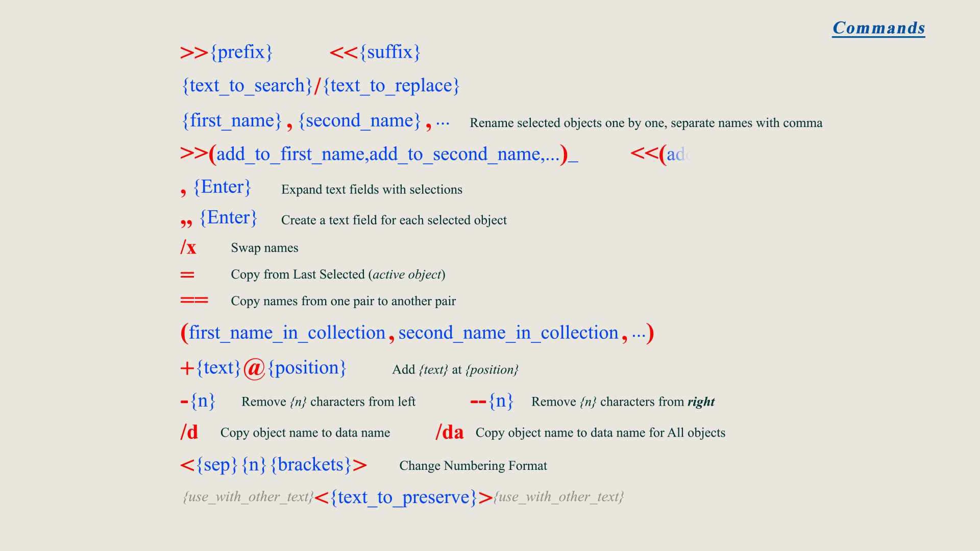The image size is (980, 551).
Task: Click the faded <<(add command text
Action: [660, 154]
